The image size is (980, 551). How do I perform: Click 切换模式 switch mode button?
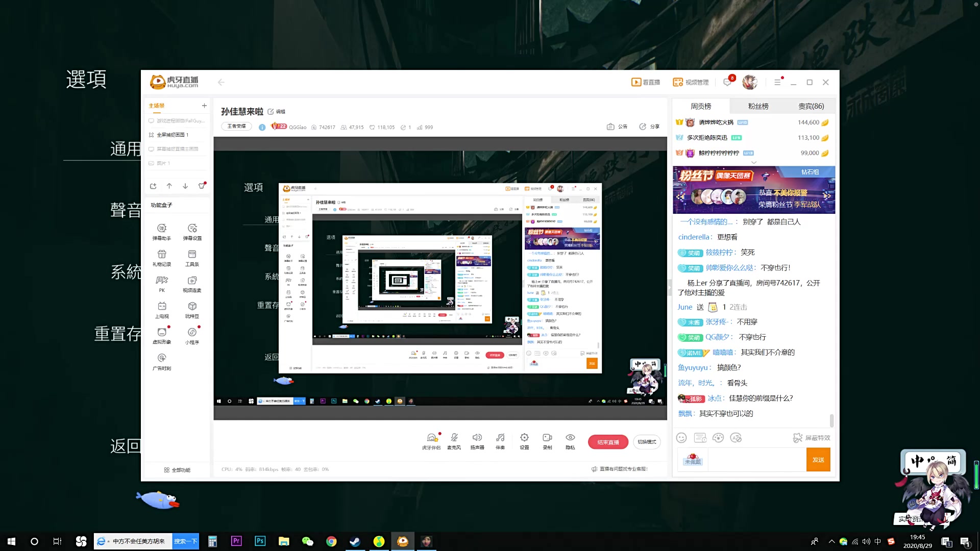click(647, 441)
